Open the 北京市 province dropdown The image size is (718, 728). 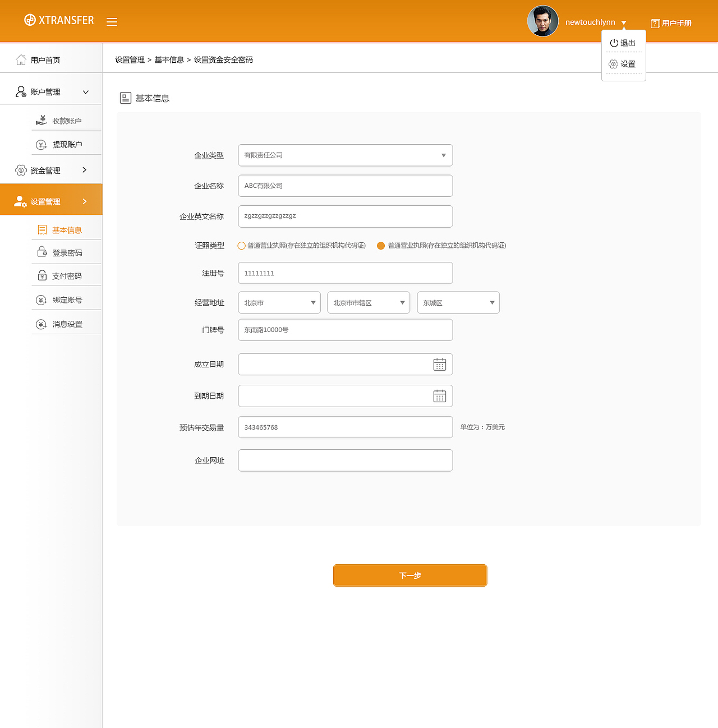[279, 303]
